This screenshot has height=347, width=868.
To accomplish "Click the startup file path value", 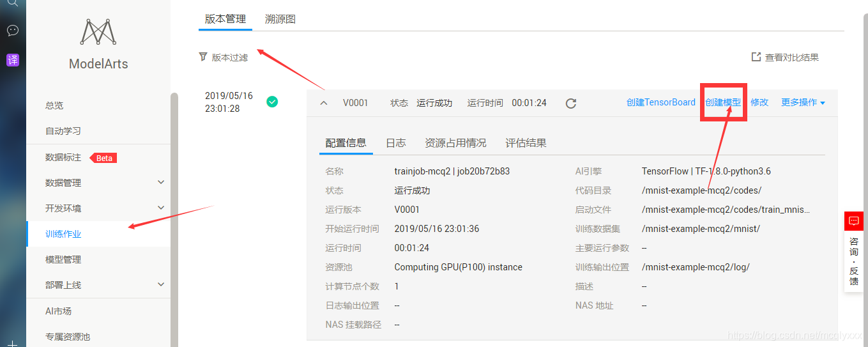I will [726, 210].
